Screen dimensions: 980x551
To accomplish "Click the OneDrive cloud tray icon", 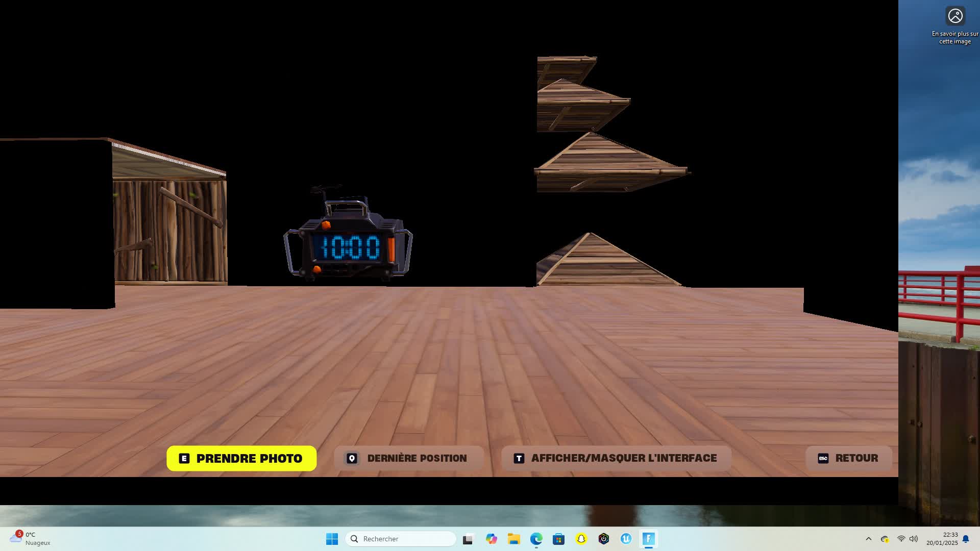I will click(x=885, y=539).
